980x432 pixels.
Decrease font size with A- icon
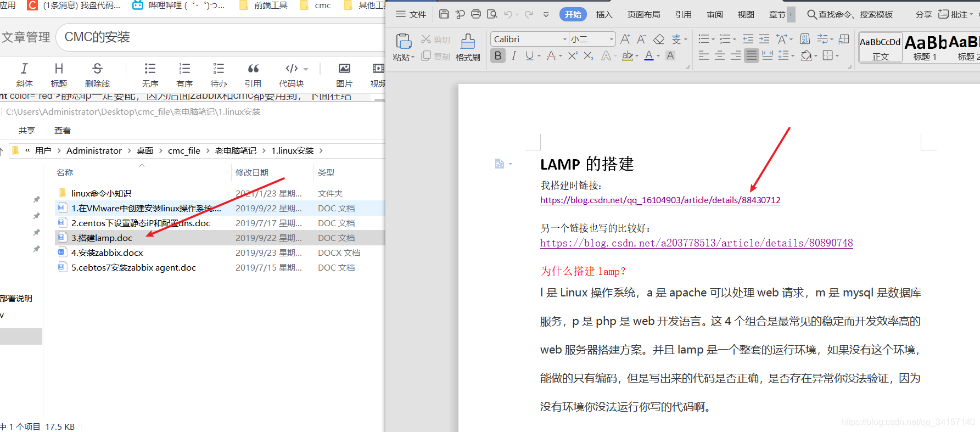641,39
